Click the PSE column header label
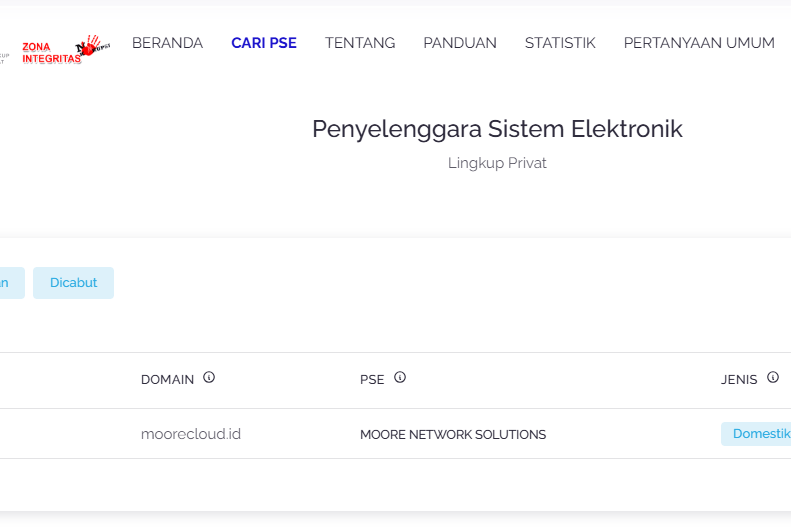This screenshot has height=527, width=791. [x=372, y=380]
